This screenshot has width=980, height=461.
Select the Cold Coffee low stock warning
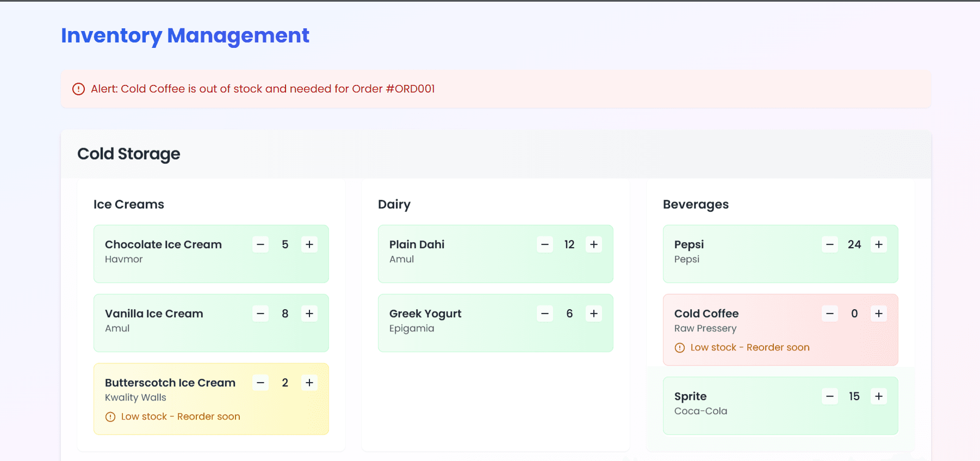point(749,347)
